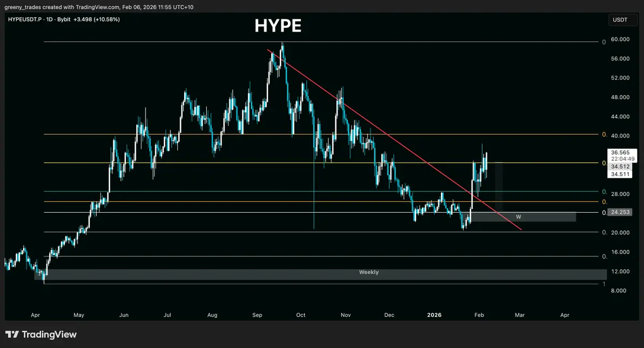644x348 pixels.
Task: Click the Sep label on time axis
Action: (257, 315)
